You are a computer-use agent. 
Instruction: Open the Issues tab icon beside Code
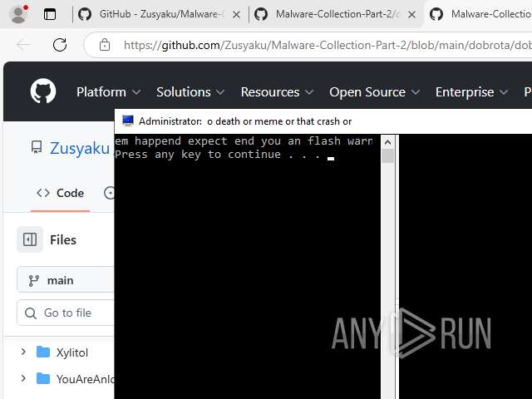tap(109, 193)
